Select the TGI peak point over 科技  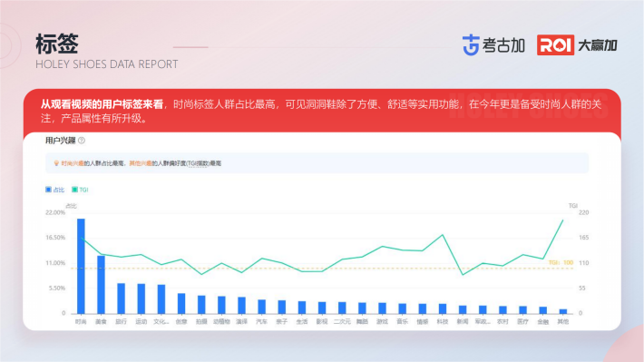coord(443,235)
